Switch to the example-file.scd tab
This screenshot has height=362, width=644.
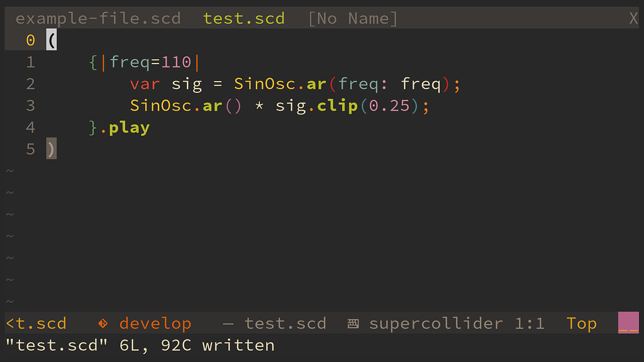tap(97, 18)
